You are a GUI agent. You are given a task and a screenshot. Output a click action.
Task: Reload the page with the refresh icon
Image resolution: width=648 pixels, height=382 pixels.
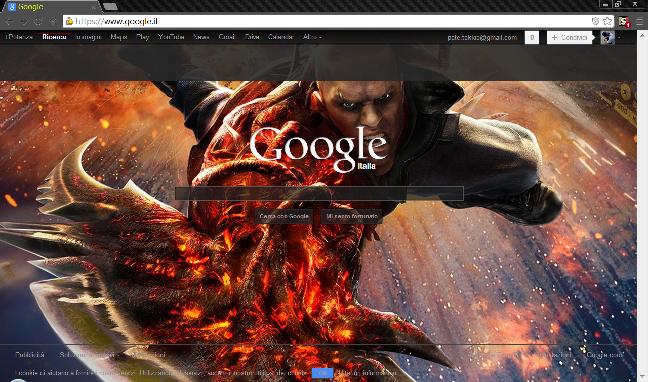[x=38, y=21]
